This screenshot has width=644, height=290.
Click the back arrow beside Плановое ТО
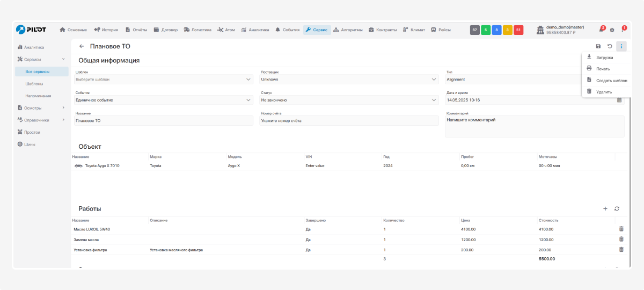pyautogui.click(x=82, y=46)
